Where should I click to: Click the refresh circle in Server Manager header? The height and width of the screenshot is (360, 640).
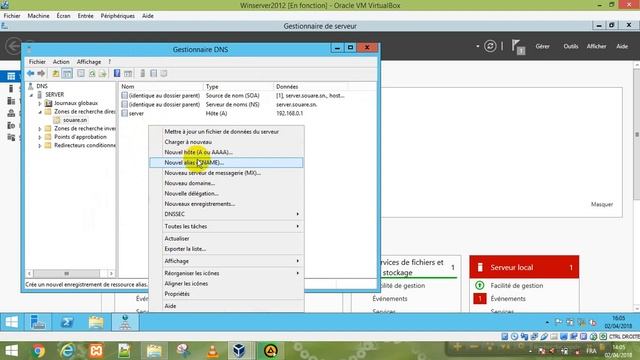click(x=490, y=46)
